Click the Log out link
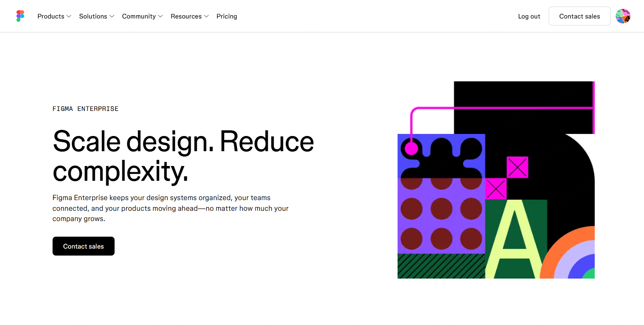 (x=529, y=16)
